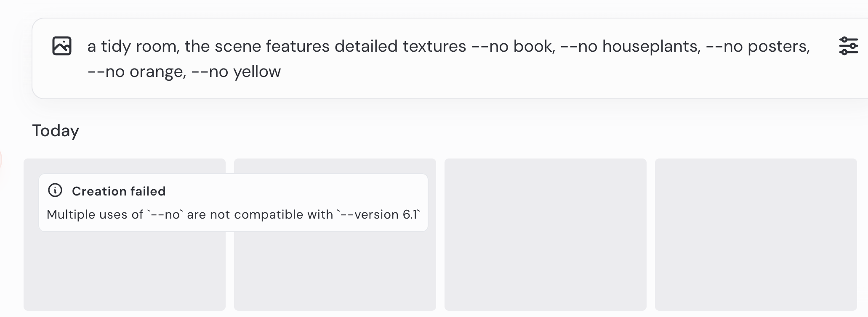The height and width of the screenshot is (317, 868).
Task: Click the info icon beside Creation failed
Action: point(55,190)
